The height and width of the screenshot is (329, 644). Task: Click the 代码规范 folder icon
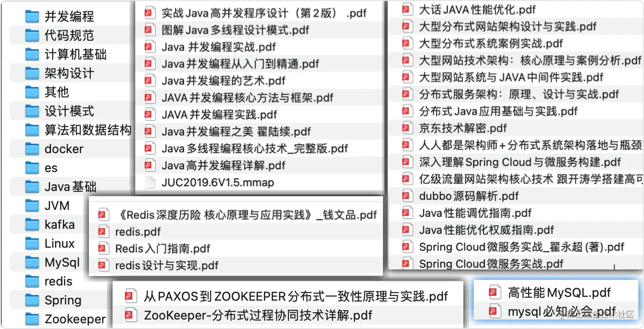point(32,35)
